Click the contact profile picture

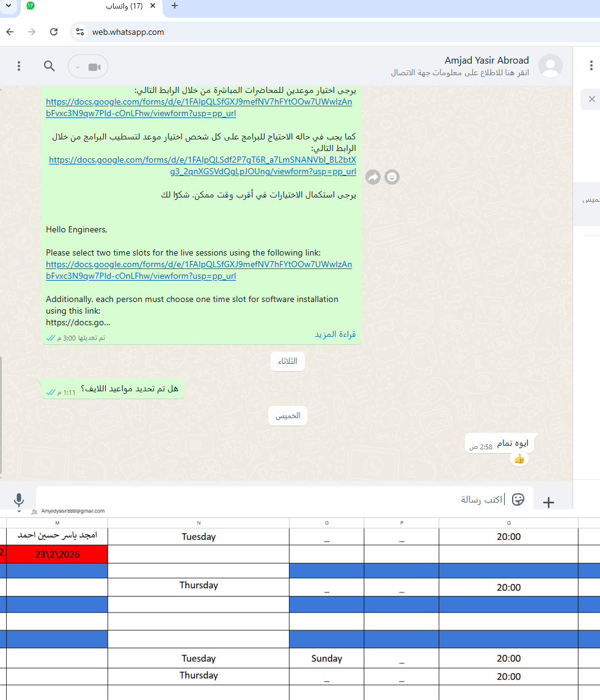pyautogui.click(x=551, y=66)
